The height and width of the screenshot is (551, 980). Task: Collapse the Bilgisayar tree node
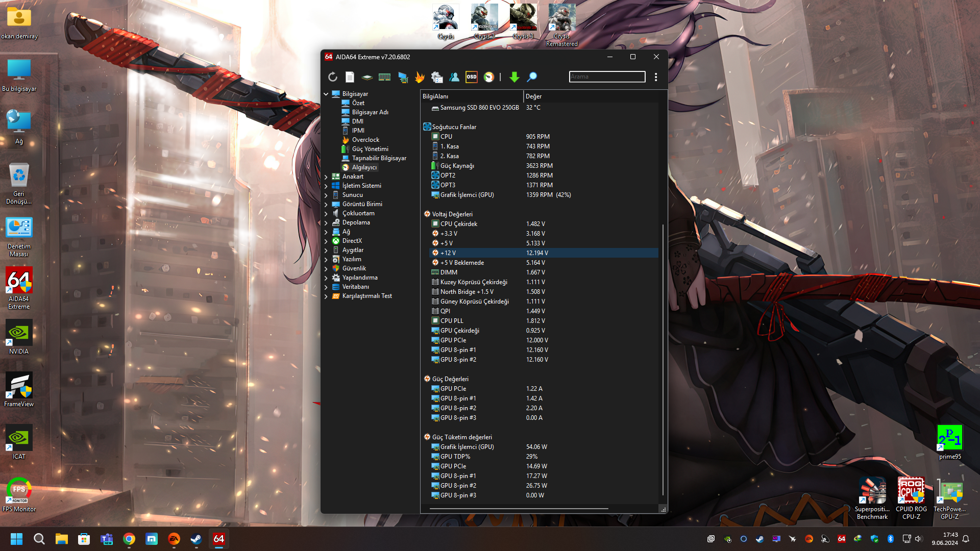pos(326,94)
